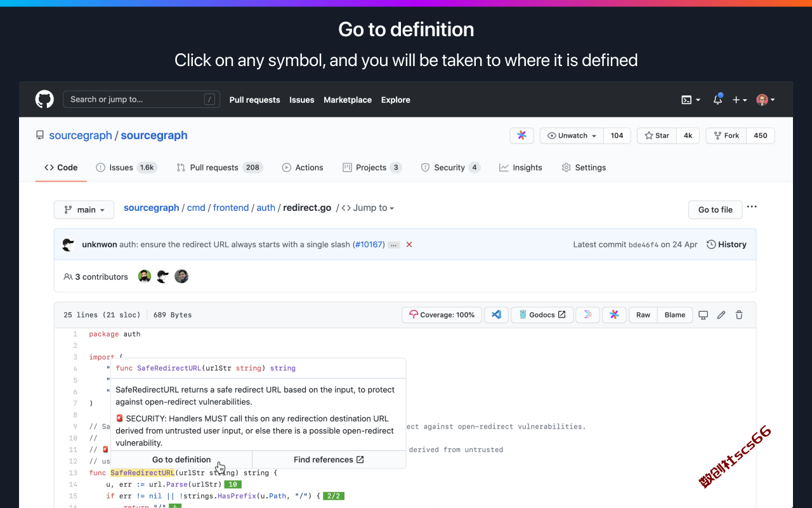This screenshot has width=812, height=508.
Task: Open Pull requests in the top navigation
Action: [254, 100]
